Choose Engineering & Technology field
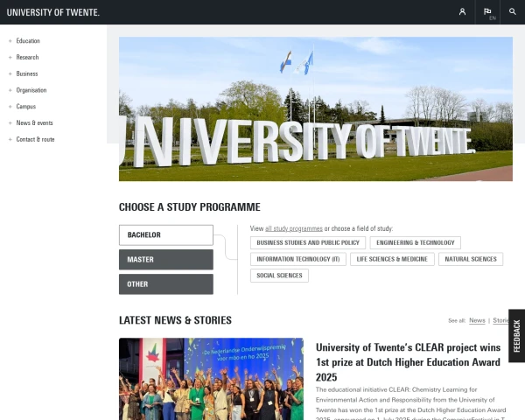Screen dimensions: 525x420 (415, 243)
